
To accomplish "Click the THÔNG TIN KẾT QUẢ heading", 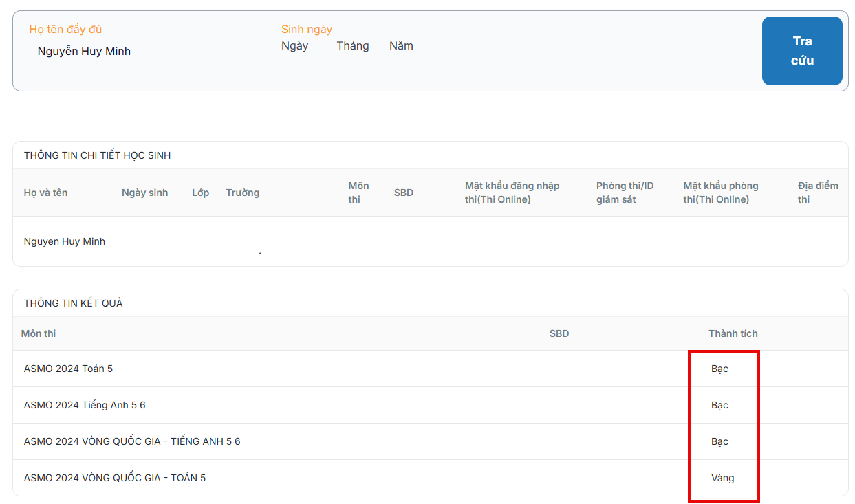I will [x=74, y=303].
